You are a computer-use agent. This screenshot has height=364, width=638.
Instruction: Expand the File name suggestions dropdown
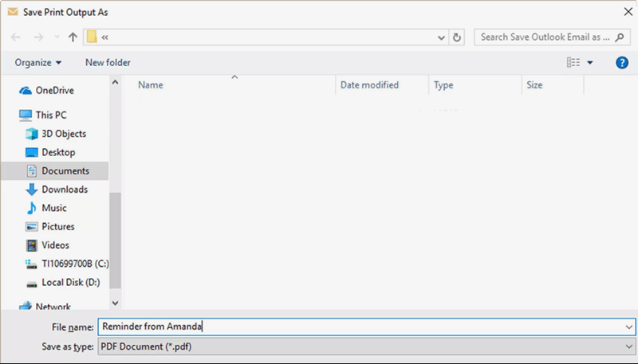click(x=630, y=327)
